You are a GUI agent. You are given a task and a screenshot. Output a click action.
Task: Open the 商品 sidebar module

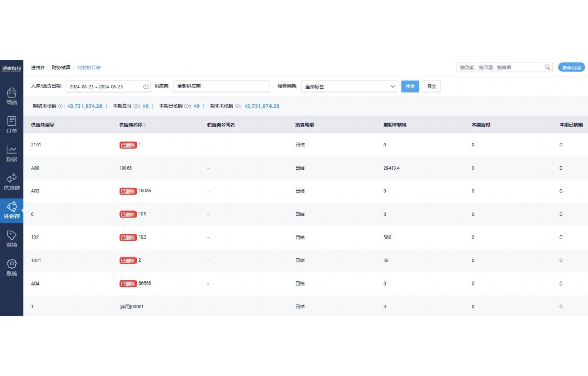tap(12, 96)
